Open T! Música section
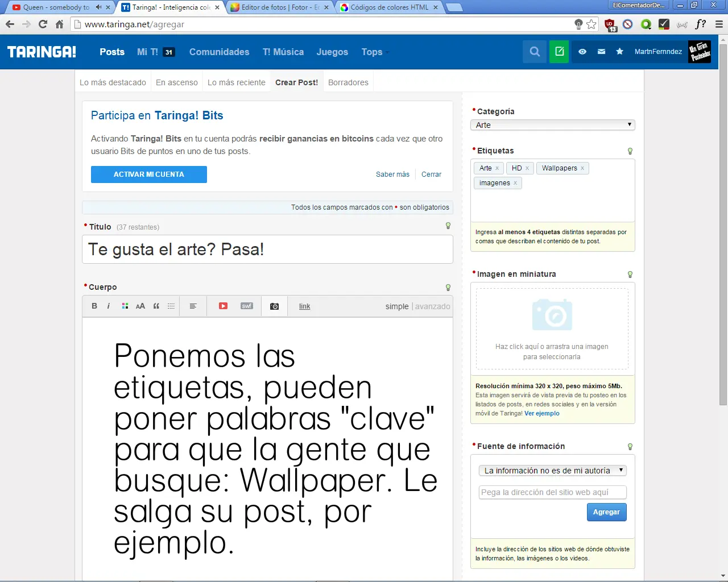728x582 pixels. [x=283, y=52]
